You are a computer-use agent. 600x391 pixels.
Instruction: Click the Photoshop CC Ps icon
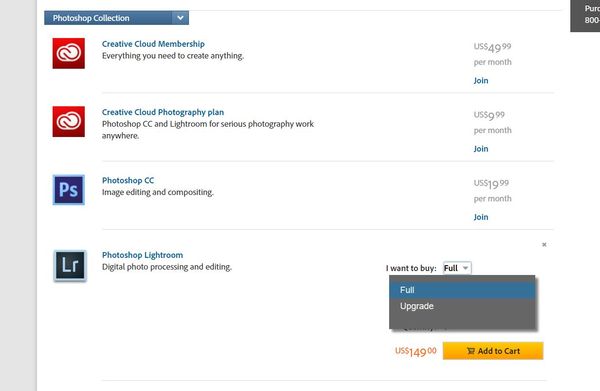68,190
